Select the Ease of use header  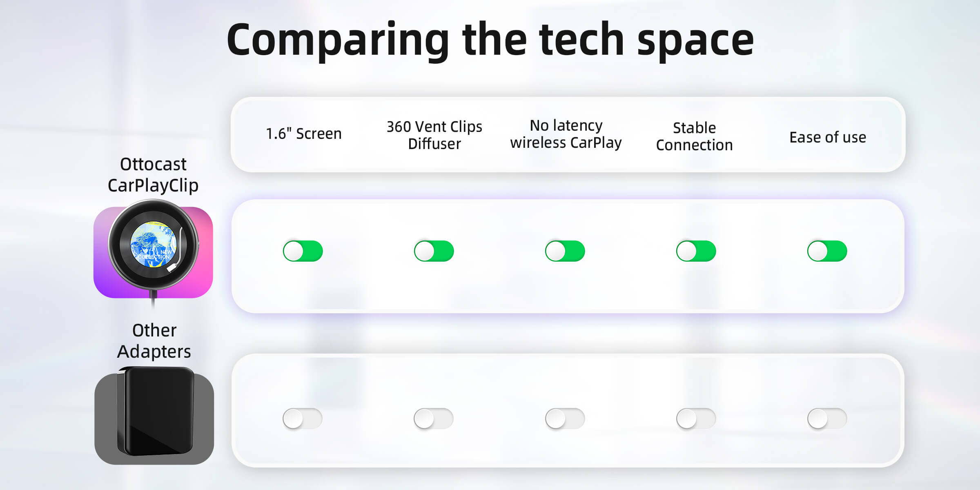point(828,138)
